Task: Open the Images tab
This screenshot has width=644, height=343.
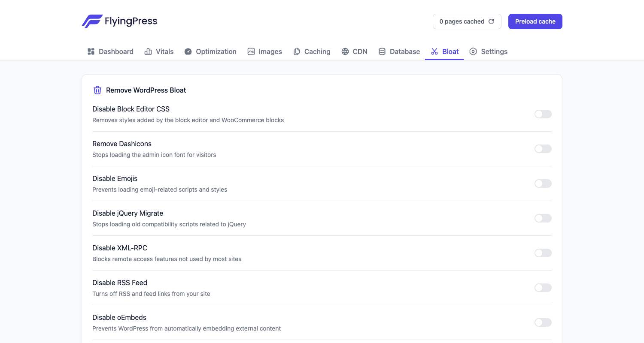Action: point(264,51)
